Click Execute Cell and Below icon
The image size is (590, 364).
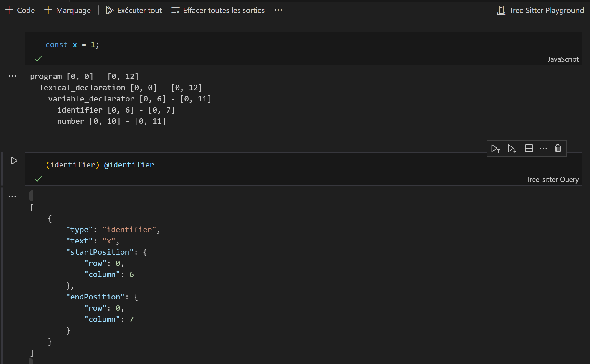pos(512,149)
